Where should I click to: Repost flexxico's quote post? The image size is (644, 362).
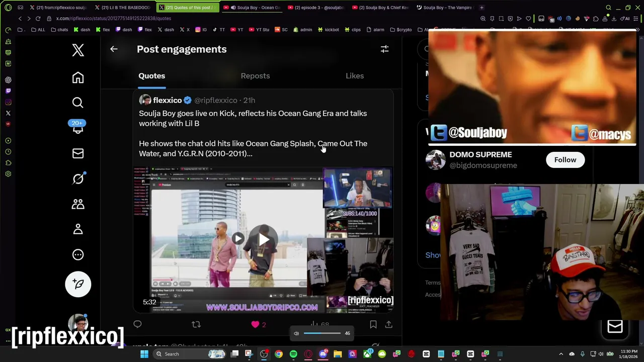(x=196, y=324)
